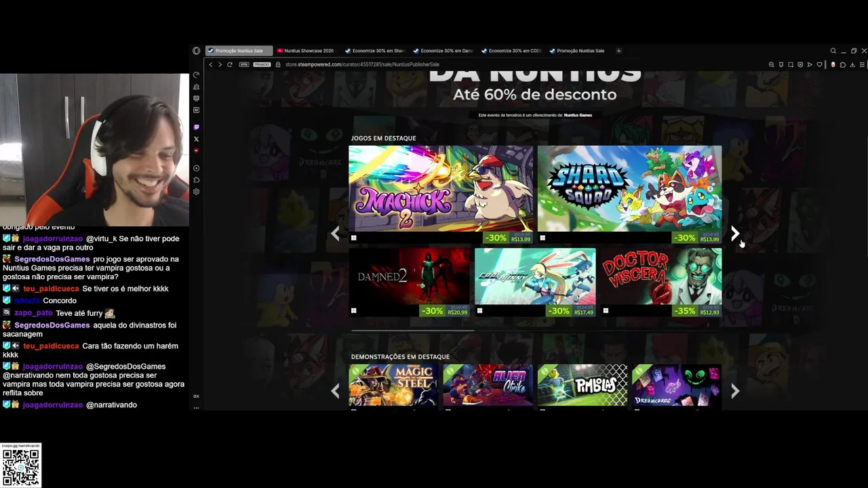Click the QR code overlay image
Screen dimensions: 868x488
[21, 467]
